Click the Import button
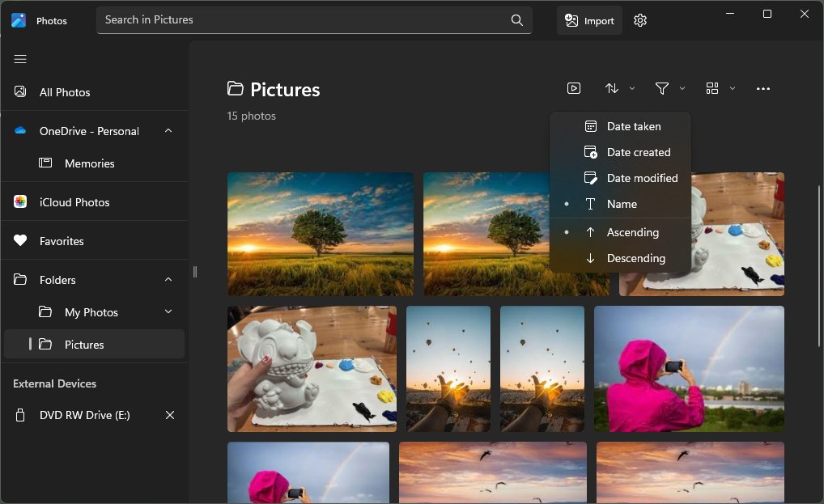The width and height of the screenshot is (824, 504). [589, 20]
